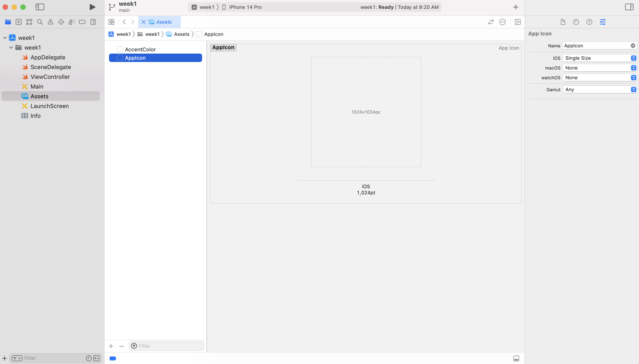The height and width of the screenshot is (364, 639).
Task: Toggle the right inspector panel visibility
Action: [629, 7]
